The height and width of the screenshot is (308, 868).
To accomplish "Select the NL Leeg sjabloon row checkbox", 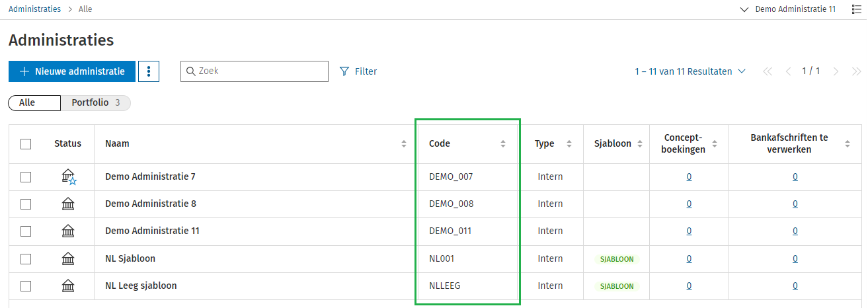I will click(x=26, y=286).
